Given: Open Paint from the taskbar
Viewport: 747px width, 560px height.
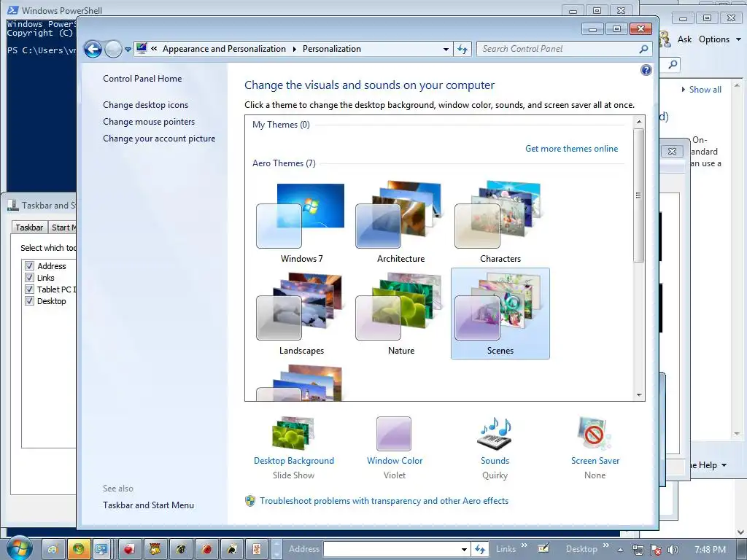Looking at the screenshot, I should (53, 549).
